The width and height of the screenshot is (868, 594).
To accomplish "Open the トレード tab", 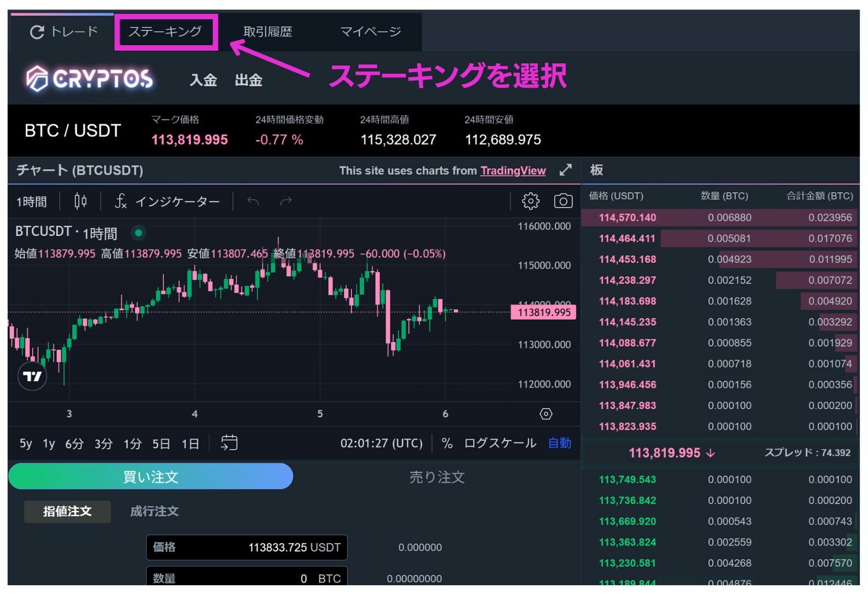I will pos(63,32).
